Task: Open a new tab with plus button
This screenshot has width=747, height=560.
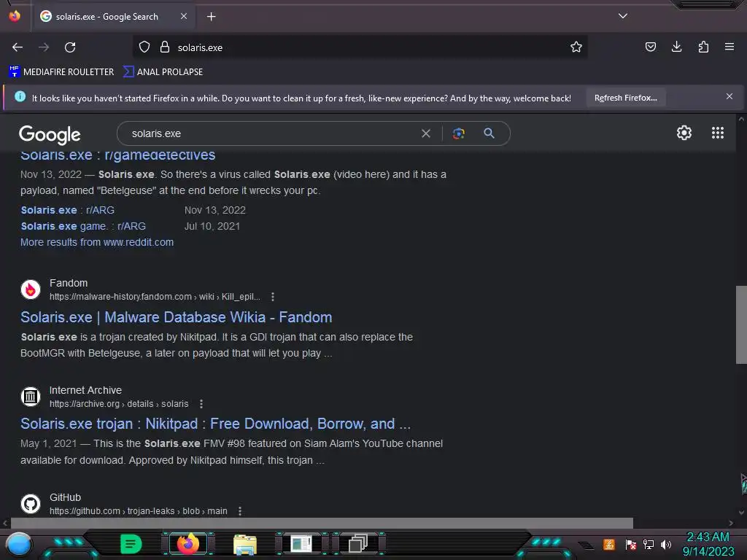Action: (211, 17)
